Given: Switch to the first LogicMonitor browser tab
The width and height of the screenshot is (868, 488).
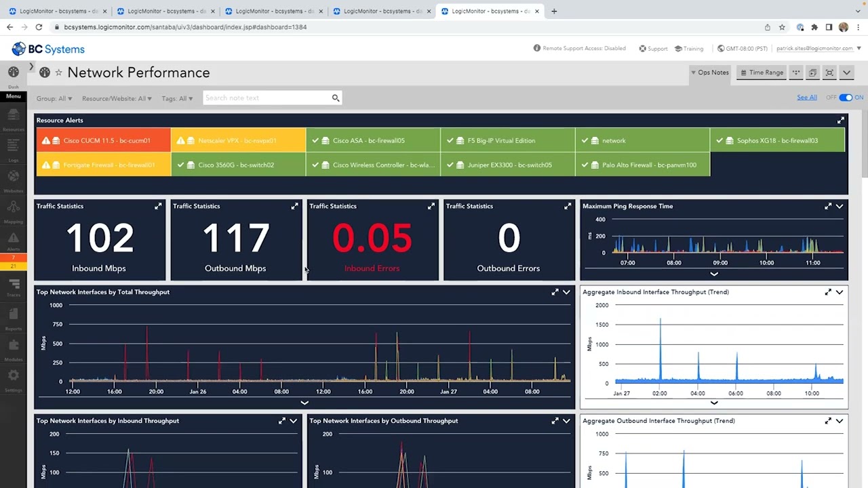Looking at the screenshot, I should point(57,11).
